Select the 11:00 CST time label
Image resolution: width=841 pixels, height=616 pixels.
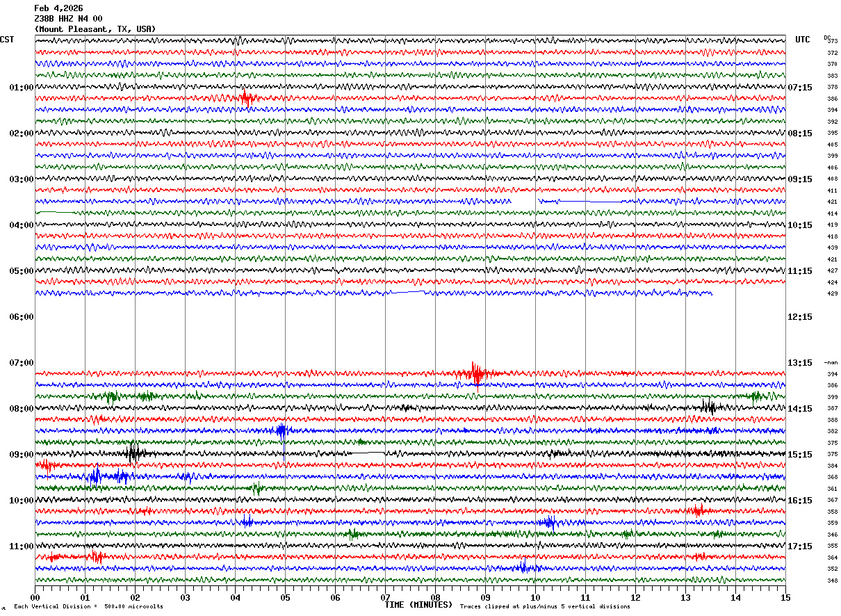[x=21, y=546]
